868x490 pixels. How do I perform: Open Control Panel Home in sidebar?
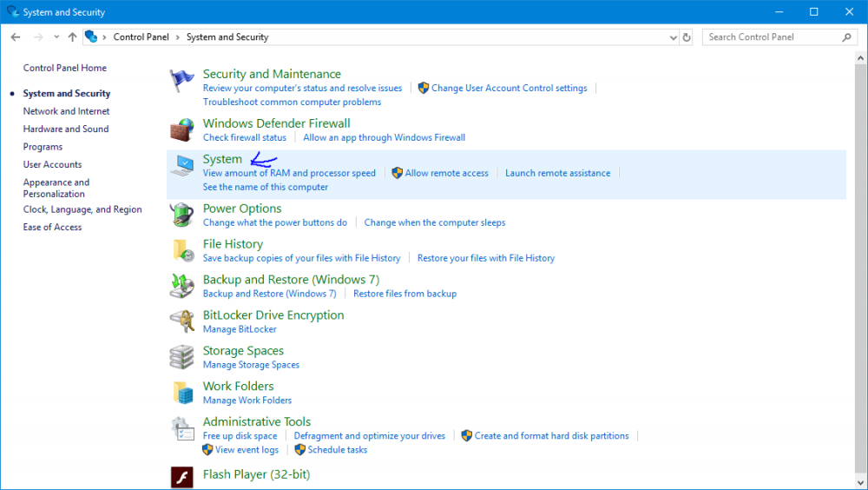click(x=65, y=68)
